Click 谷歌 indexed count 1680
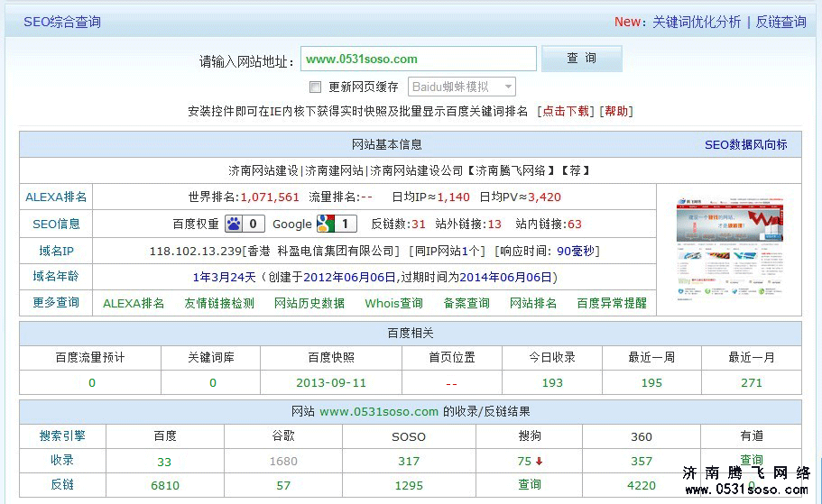Viewport: 822px width, 504px height. coord(283,461)
